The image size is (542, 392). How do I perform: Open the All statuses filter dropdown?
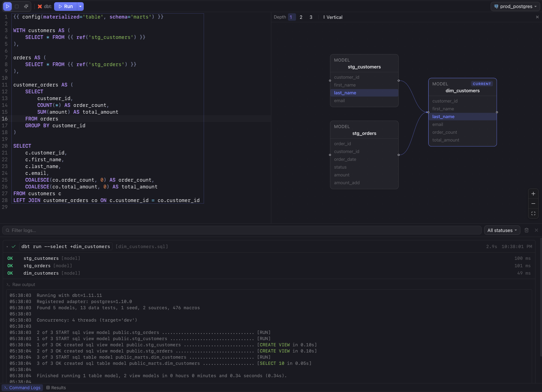click(502, 230)
